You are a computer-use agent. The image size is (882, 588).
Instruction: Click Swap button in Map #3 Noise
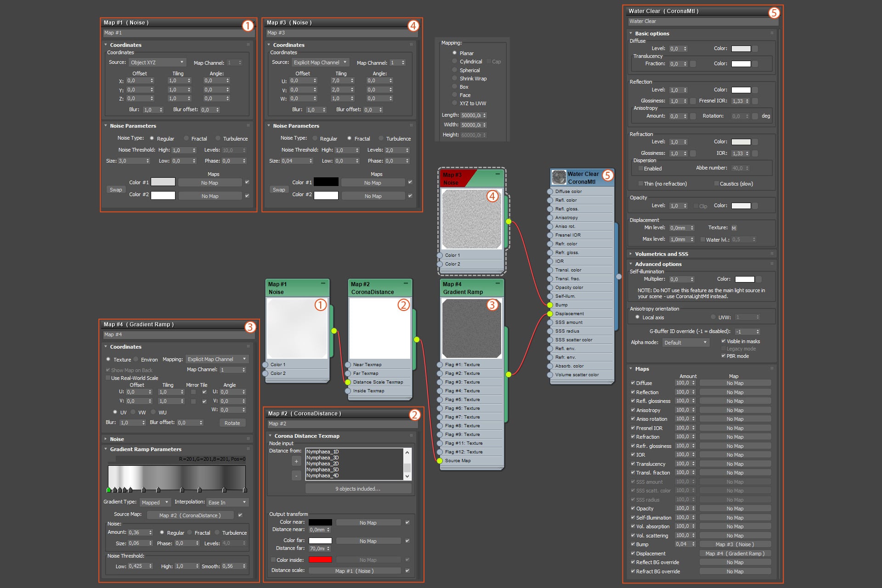coord(279,190)
